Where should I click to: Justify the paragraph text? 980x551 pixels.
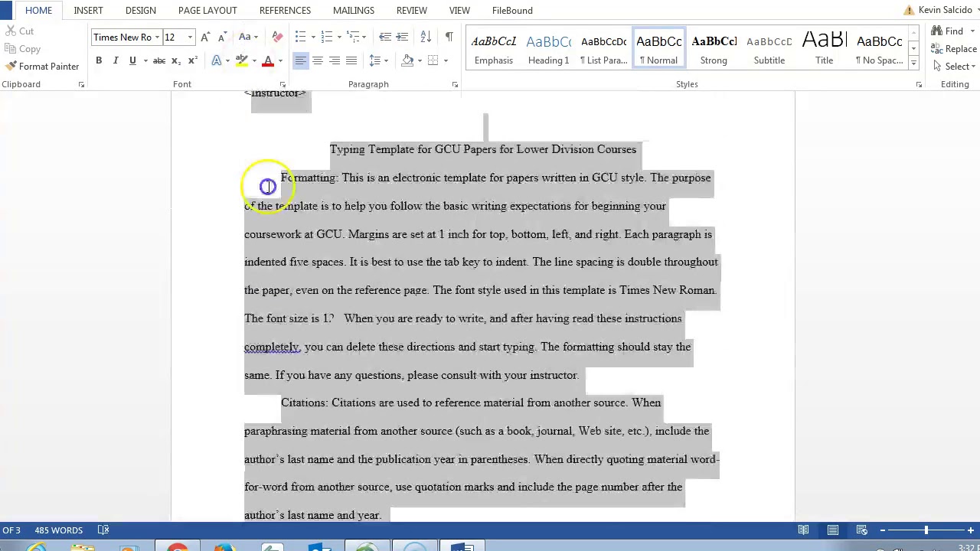[351, 60]
